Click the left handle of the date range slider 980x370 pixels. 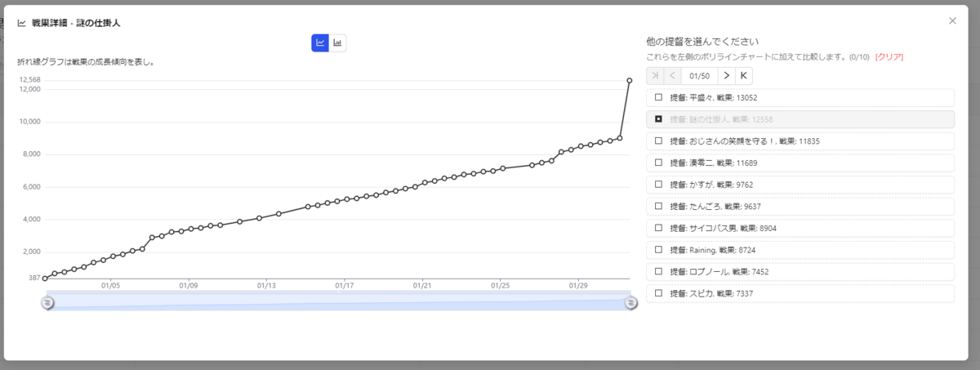tap(47, 302)
